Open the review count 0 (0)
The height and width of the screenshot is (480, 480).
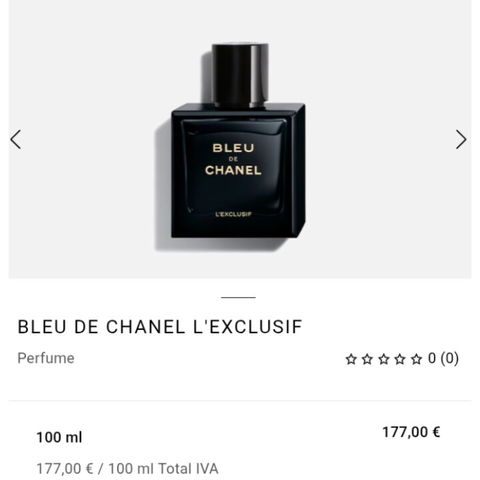click(x=443, y=359)
